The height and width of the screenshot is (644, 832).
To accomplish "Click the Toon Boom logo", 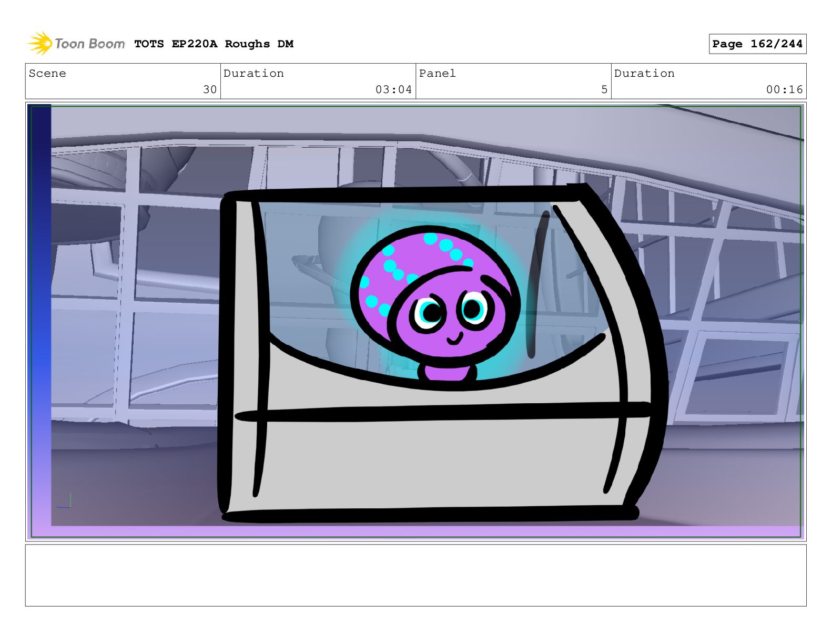I will tap(76, 44).
